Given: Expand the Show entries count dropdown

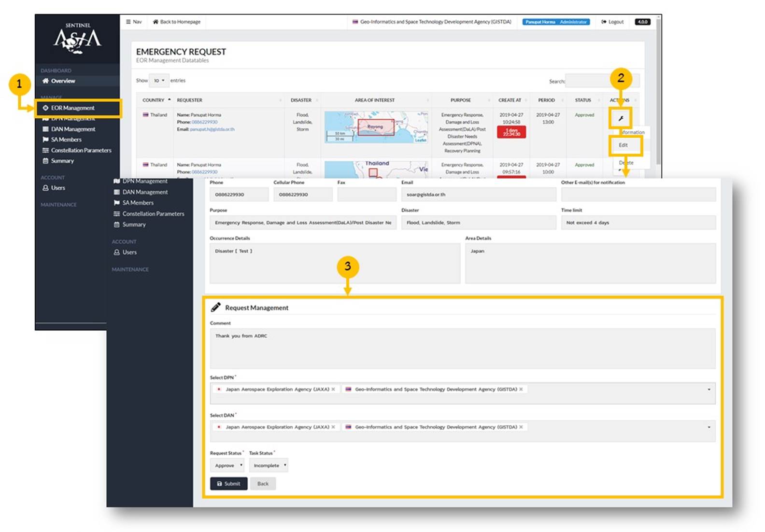Looking at the screenshot, I should (159, 81).
